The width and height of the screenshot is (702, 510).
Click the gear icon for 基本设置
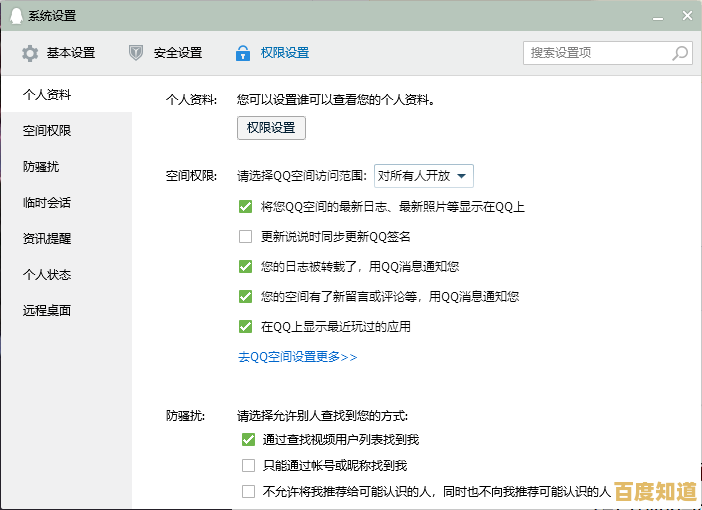click(30, 53)
